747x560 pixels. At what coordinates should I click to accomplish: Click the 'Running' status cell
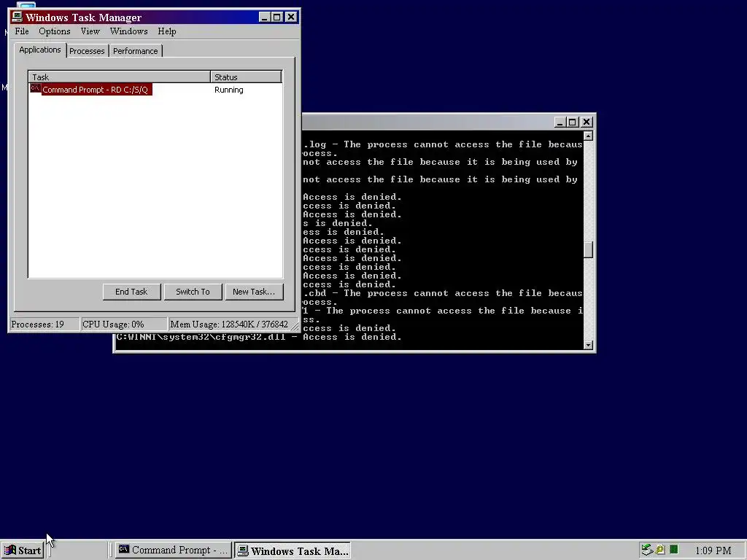point(228,90)
